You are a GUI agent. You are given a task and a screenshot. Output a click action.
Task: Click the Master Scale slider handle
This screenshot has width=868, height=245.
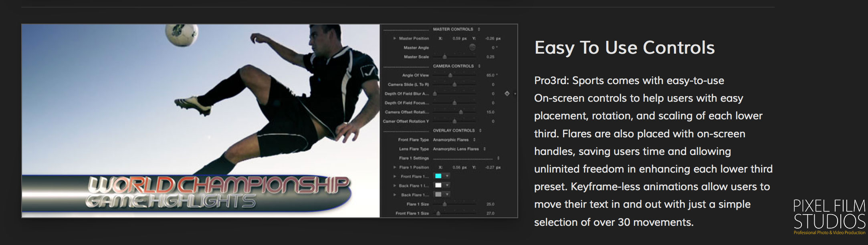point(444,57)
